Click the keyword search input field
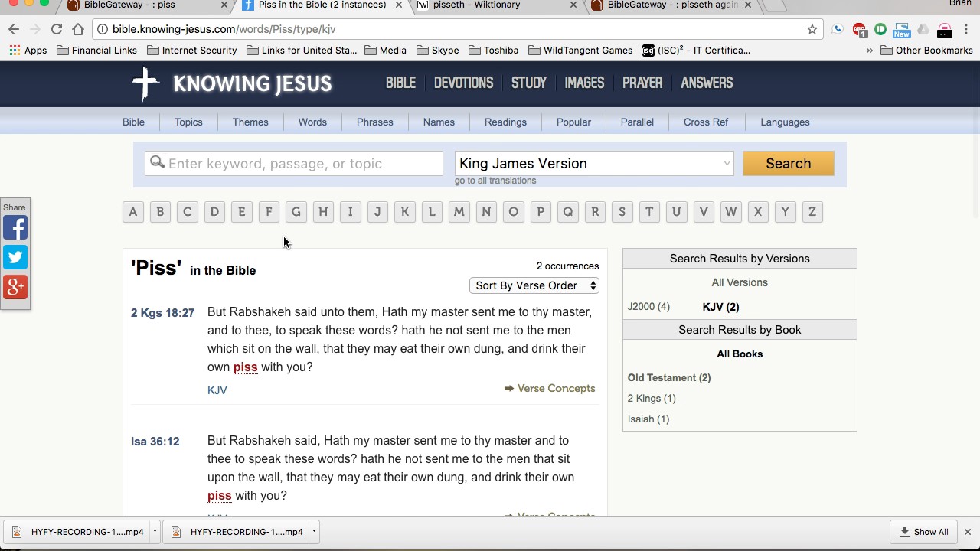 pyautogui.click(x=294, y=163)
